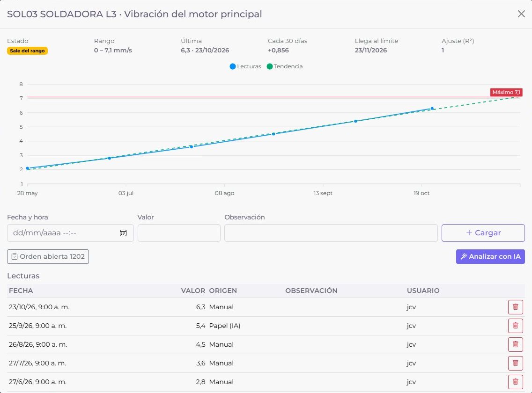This screenshot has width=532, height=393.
Task: Delete the 27/7/26 reading
Action: [x=515, y=363]
